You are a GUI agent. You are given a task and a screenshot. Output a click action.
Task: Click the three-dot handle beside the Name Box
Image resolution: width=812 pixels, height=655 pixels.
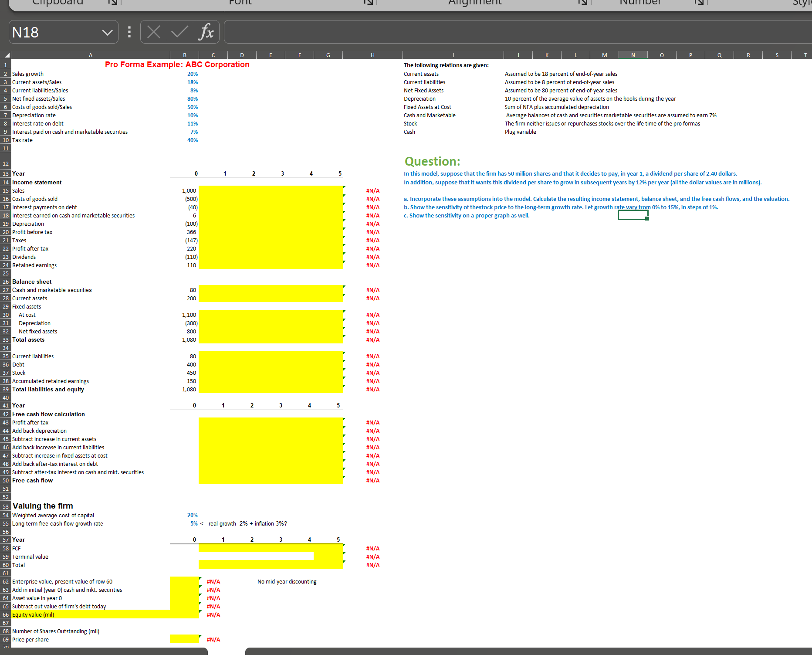click(x=129, y=32)
